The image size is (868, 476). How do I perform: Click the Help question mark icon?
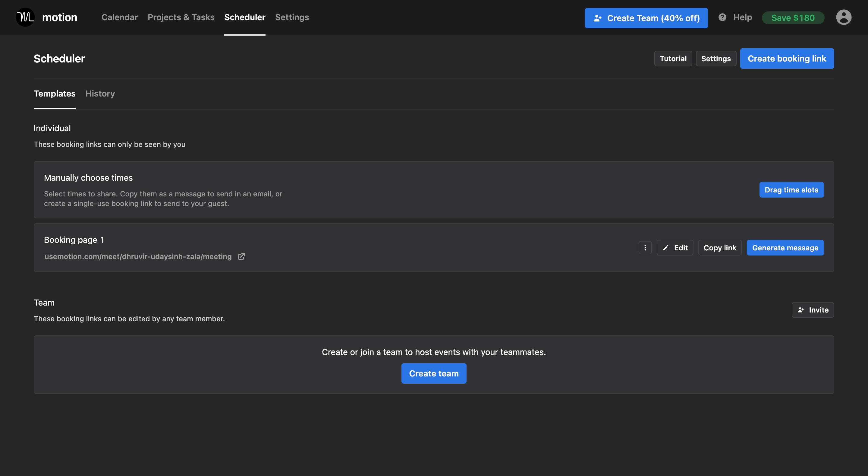[722, 17]
